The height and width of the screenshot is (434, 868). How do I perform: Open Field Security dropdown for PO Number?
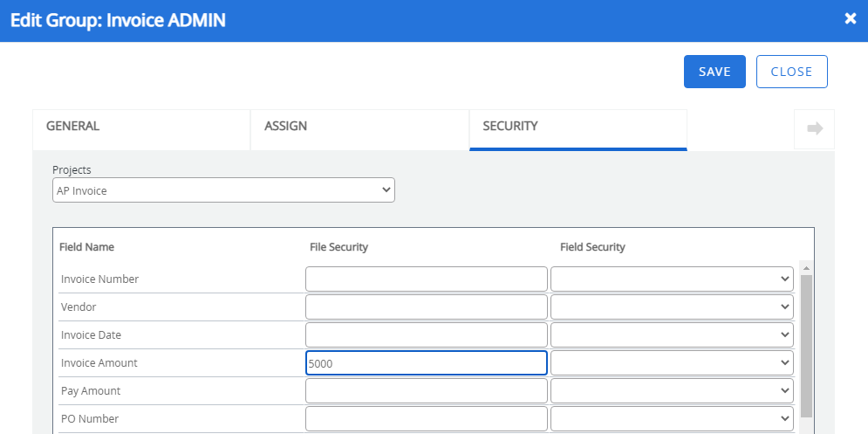pos(672,419)
